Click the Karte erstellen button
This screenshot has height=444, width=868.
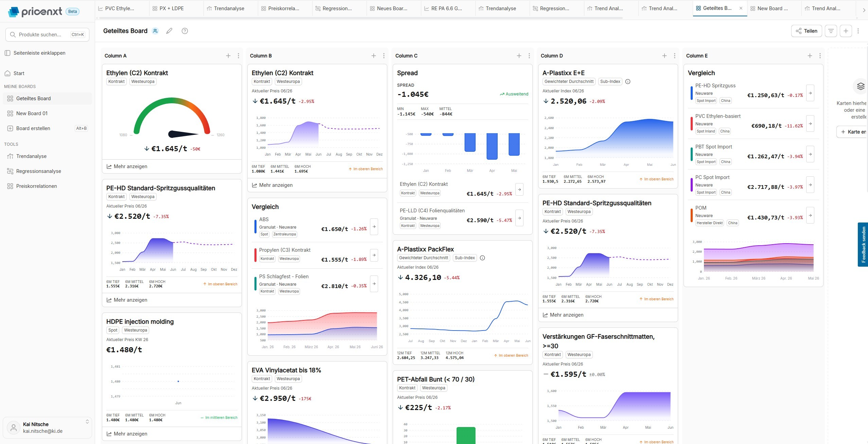[x=852, y=132]
